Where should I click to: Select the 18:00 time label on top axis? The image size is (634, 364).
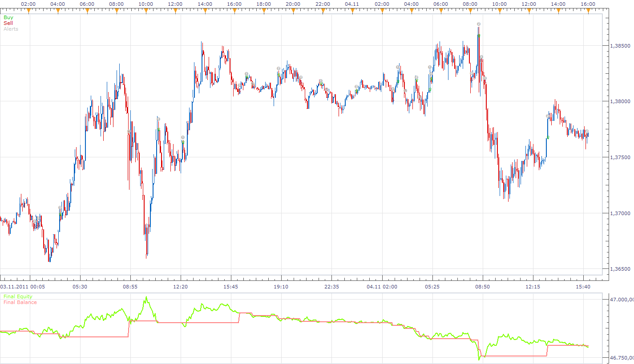pyautogui.click(x=264, y=4)
